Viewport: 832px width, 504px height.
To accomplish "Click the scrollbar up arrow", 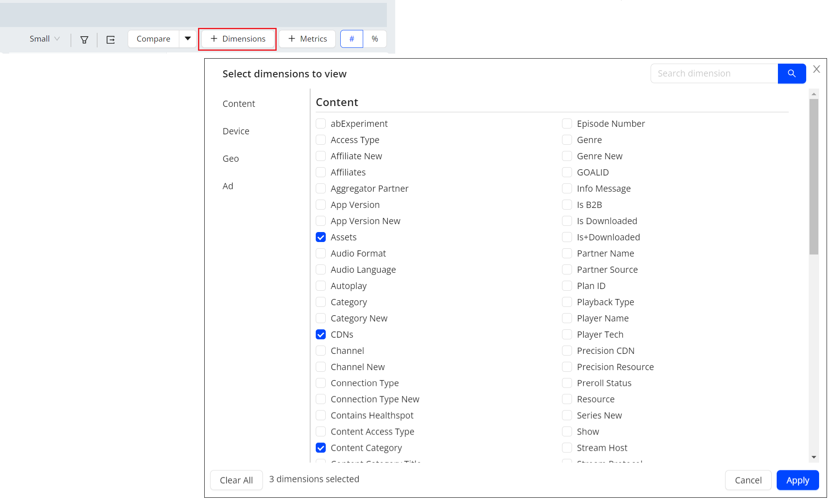I will coord(814,94).
